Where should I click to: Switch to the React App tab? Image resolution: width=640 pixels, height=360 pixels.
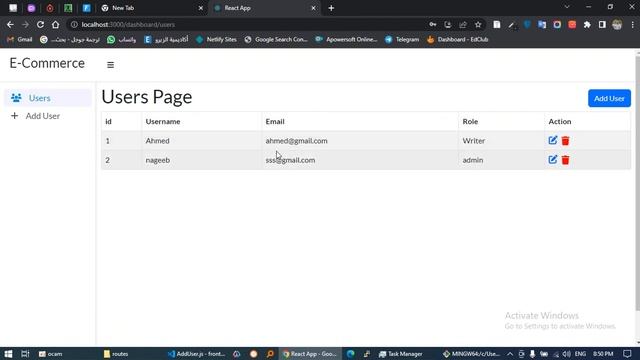(264, 8)
